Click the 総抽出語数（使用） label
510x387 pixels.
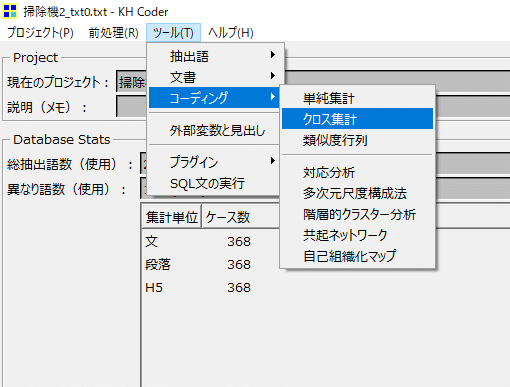coord(70,164)
